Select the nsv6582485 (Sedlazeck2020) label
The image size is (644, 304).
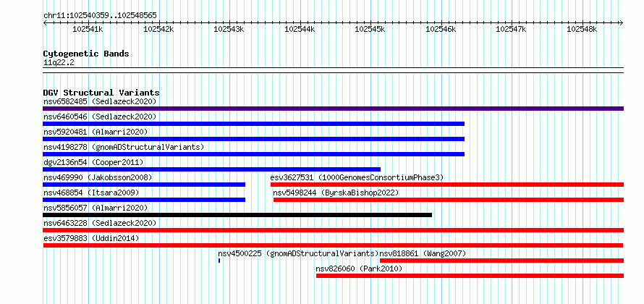coord(100,101)
